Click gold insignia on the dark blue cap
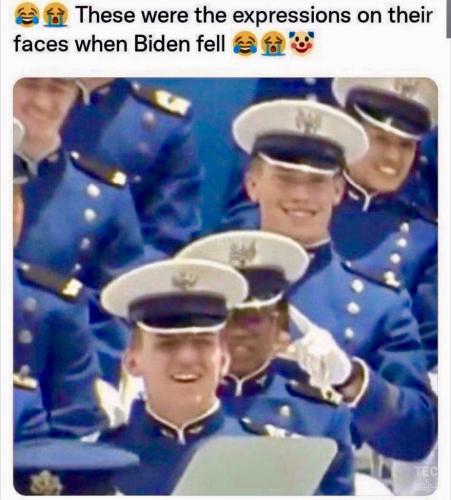Image resolution: width=451 pixels, height=500 pixels. [45, 482]
